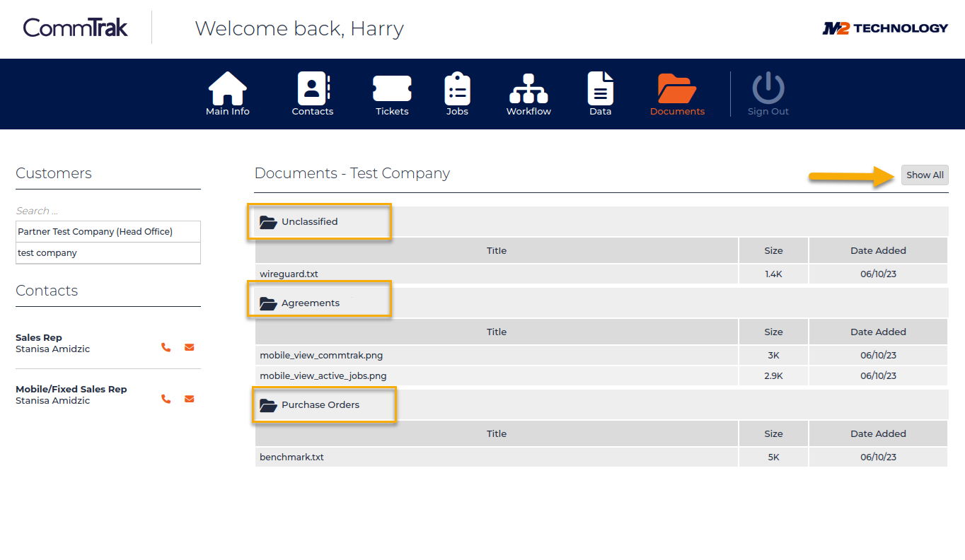Image resolution: width=965 pixels, height=560 pixels.
Task: Select Partner Test Company (Head Office) customer
Action: click(108, 231)
